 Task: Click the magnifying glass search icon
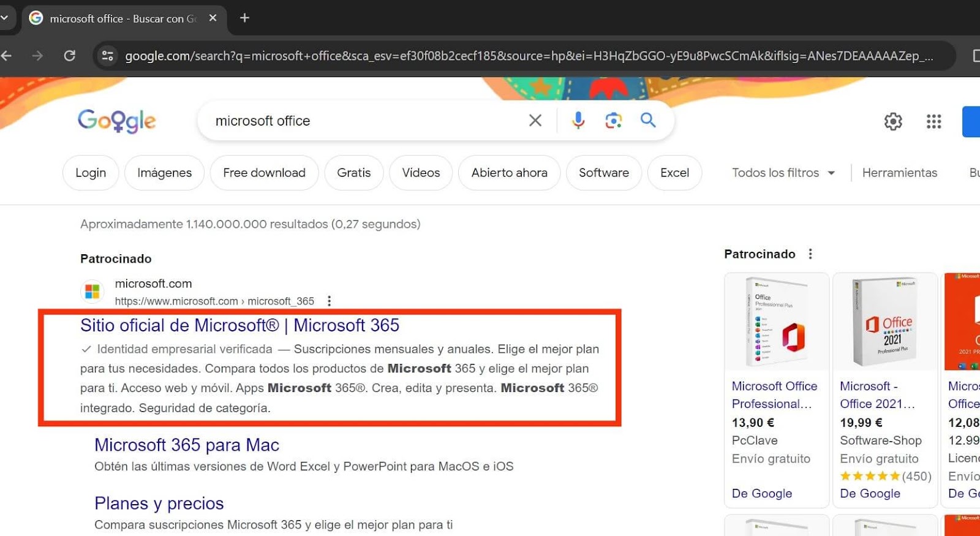point(648,120)
